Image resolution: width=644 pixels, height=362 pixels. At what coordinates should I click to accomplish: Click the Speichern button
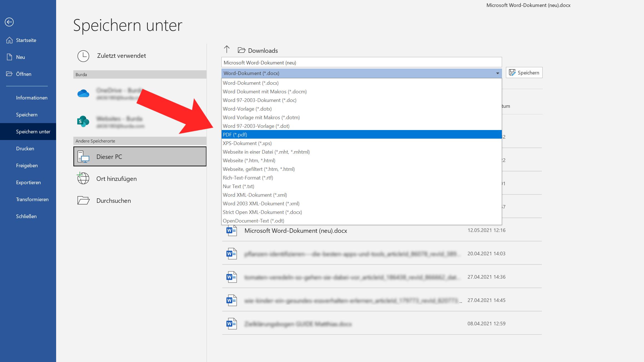[524, 73]
